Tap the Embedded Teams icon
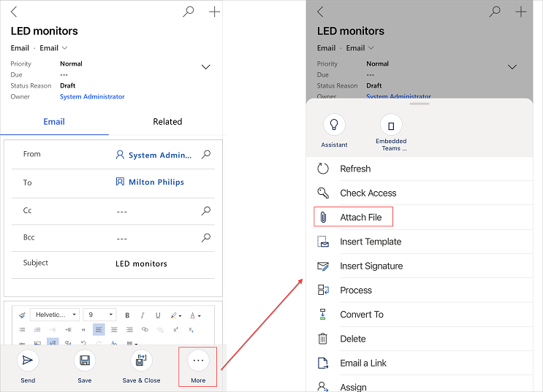 pyautogui.click(x=391, y=125)
